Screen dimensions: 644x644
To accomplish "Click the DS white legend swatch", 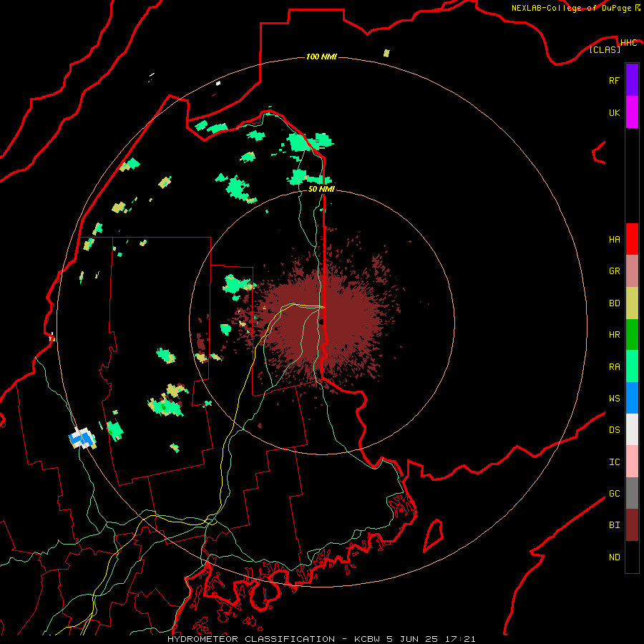I will click(632, 429).
